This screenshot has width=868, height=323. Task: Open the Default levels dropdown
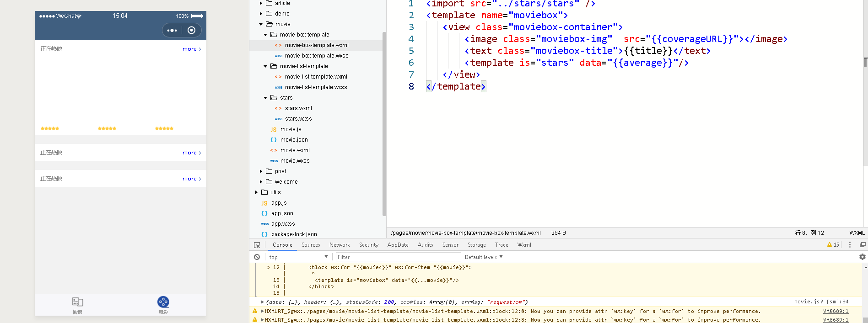pyautogui.click(x=484, y=257)
